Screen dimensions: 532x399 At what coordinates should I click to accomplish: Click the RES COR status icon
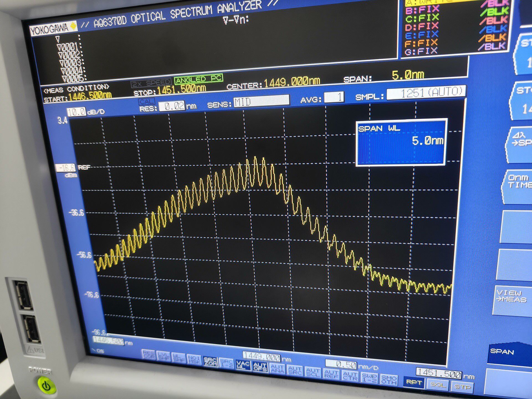point(149,354)
